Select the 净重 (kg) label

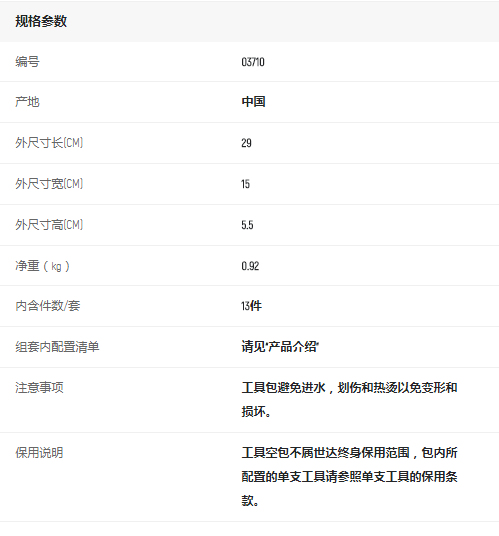[x=42, y=266]
